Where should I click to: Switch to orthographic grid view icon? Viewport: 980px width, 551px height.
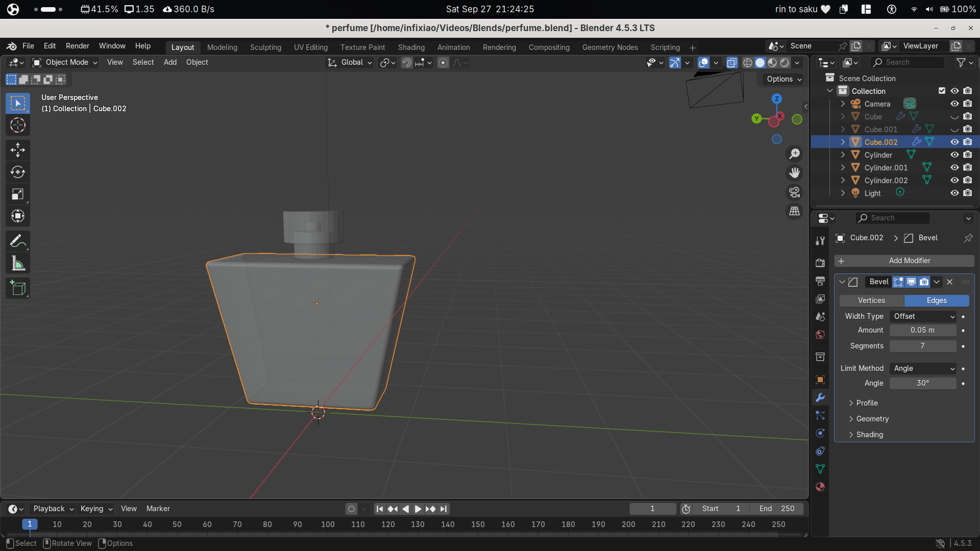coord(794,211)
